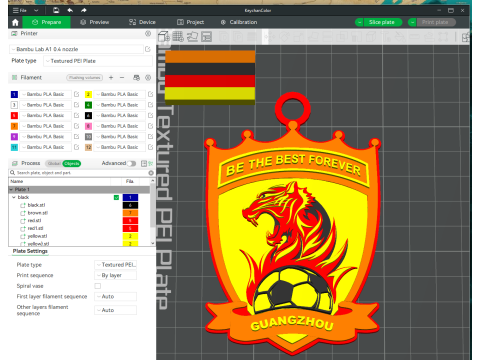
Task: Open the File menu
Action: [20, 10]
